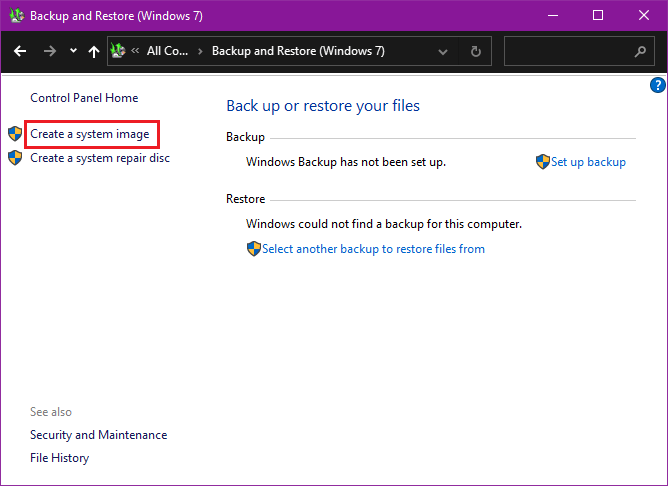668x486 pixels.
Task: Expand the address bar history dropdown
Action: coord(444,51)
